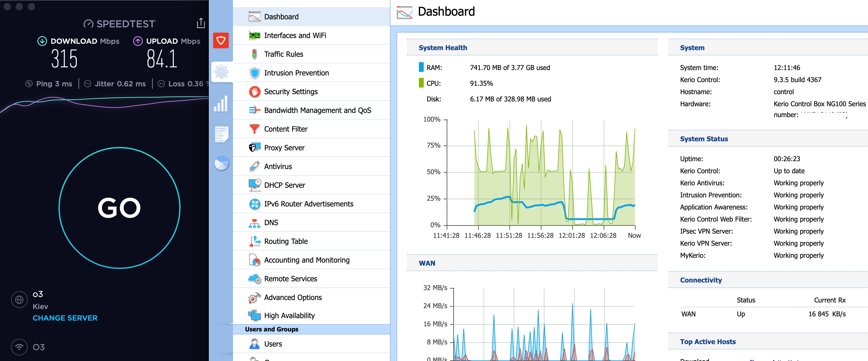
Task: Click the pie chart sidebar icon
Action: [x=222, y=164]
